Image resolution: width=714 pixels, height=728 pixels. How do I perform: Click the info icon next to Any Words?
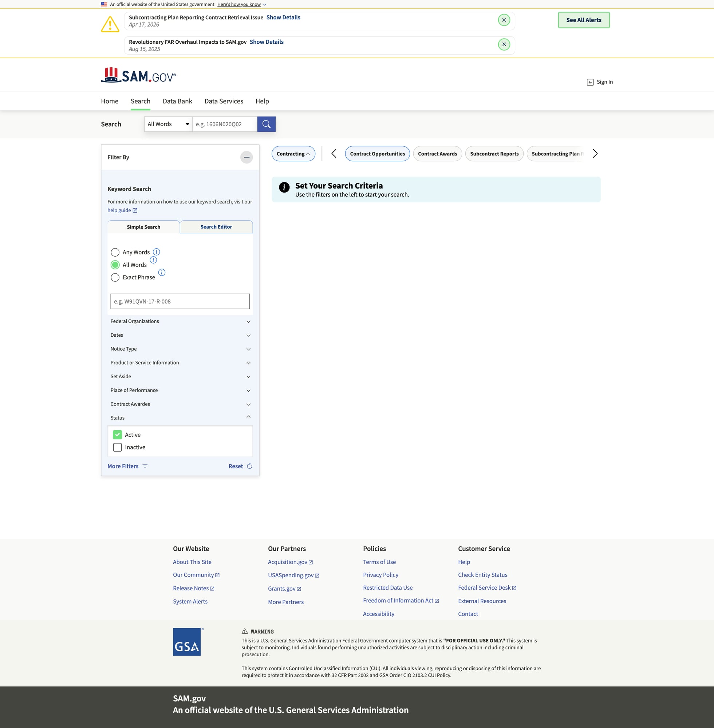pyautogui.click(x=156, y=252)
